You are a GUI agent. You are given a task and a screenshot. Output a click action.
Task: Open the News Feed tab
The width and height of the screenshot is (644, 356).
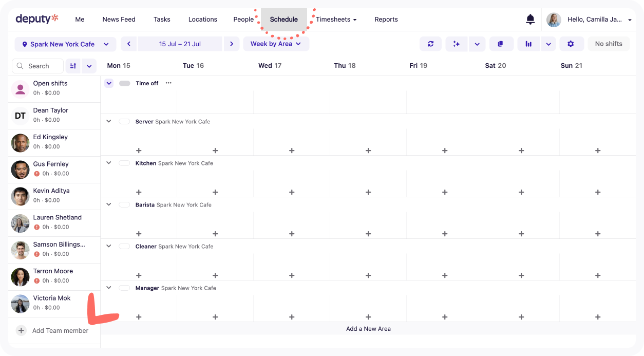tap(119, 19)
